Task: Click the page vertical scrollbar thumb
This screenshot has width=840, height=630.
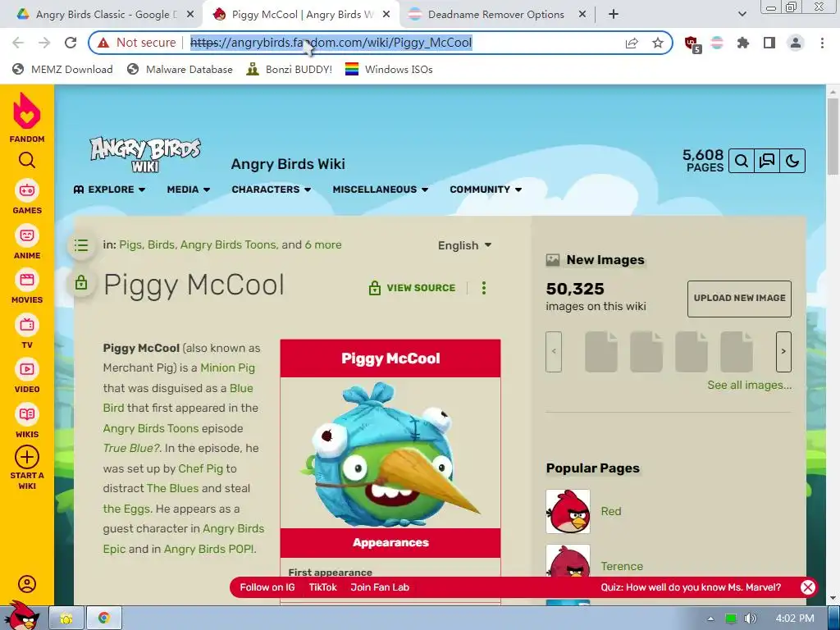Action: (x=832, y=136)
